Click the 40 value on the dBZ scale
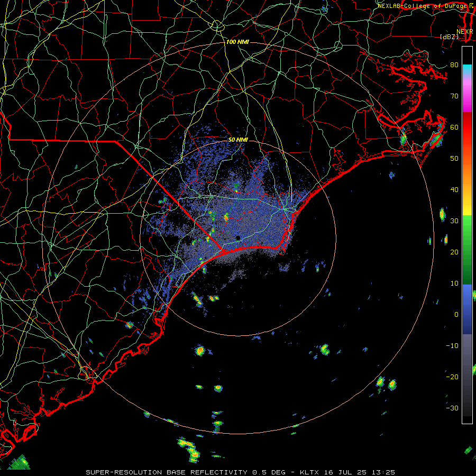This screenshot has width=476, height=476. click(454, 190)
